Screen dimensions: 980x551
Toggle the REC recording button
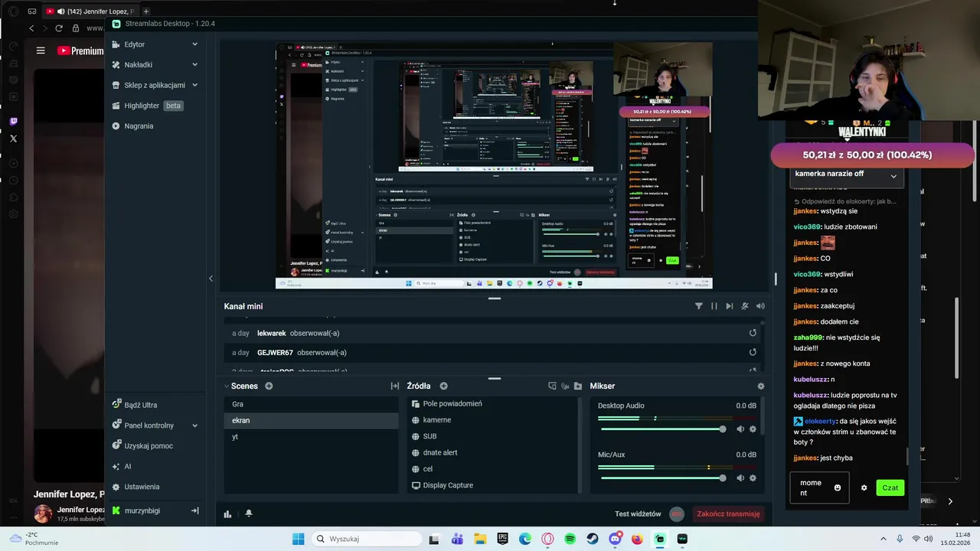coord(676,514)
